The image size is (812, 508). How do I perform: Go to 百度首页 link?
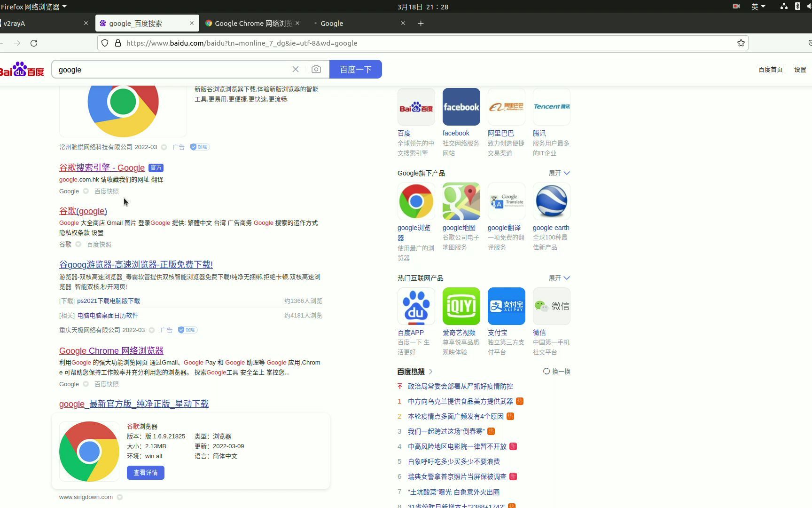click(x=771, y=70)
